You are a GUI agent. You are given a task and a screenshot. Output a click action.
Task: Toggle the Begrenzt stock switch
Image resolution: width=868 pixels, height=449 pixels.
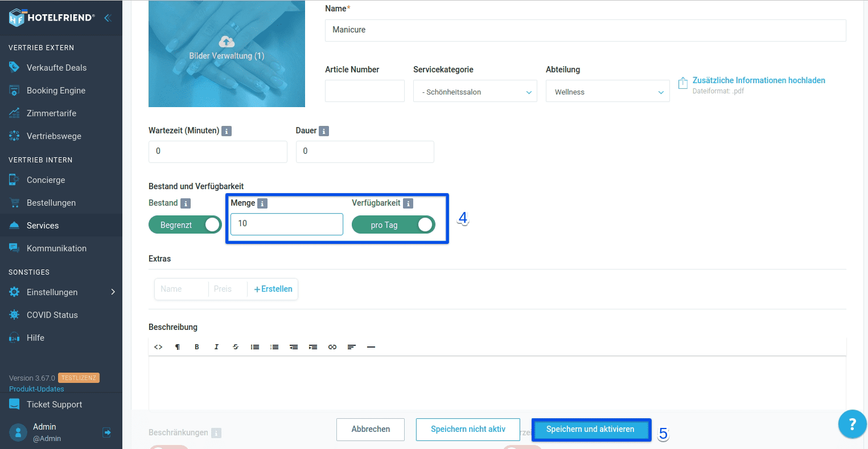185,225
